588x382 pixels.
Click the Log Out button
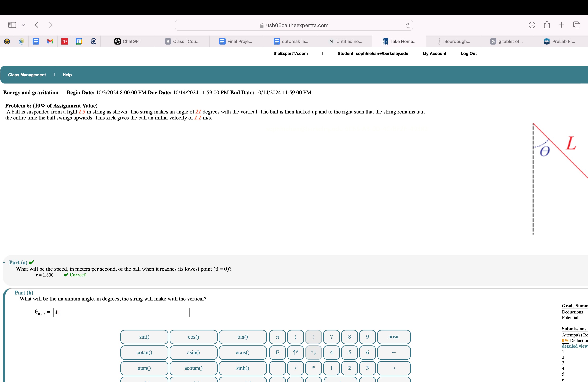point(469,53)
